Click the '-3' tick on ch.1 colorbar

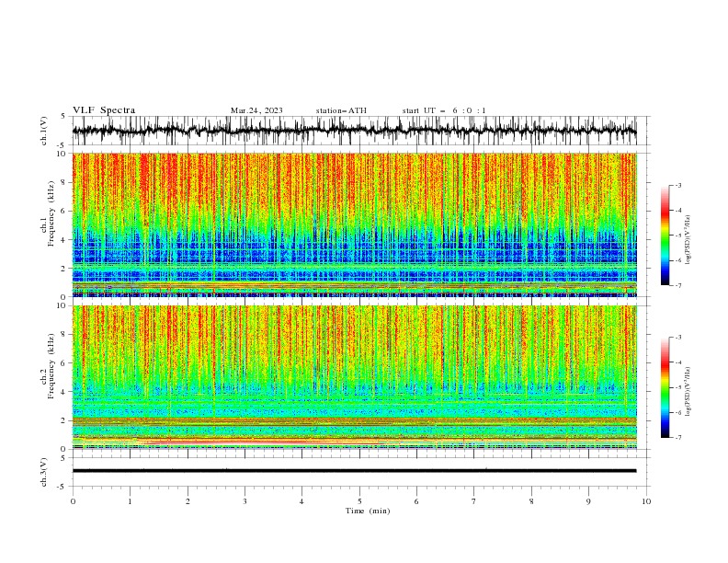tap(678, 185)
